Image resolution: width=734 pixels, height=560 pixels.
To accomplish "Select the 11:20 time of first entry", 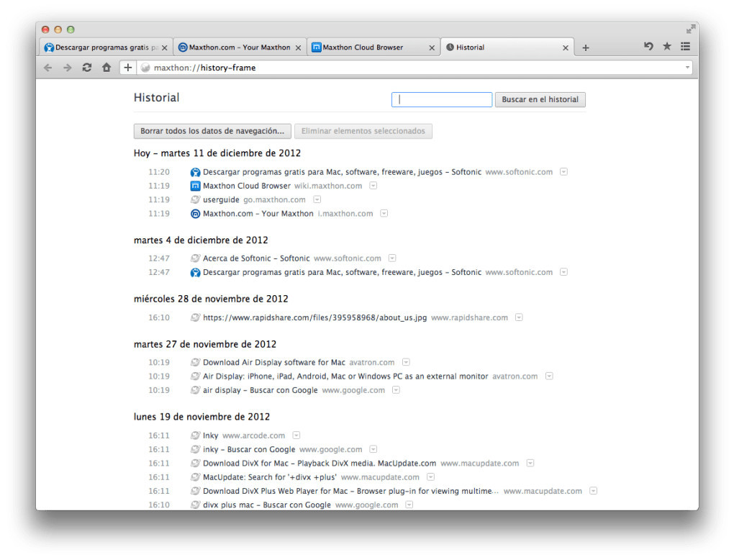I will coord(159,172).
